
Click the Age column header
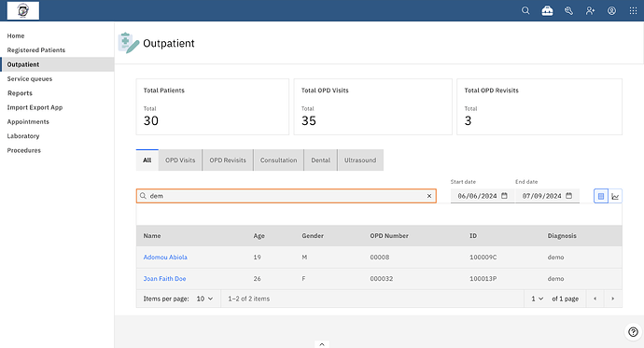point(259,236)
